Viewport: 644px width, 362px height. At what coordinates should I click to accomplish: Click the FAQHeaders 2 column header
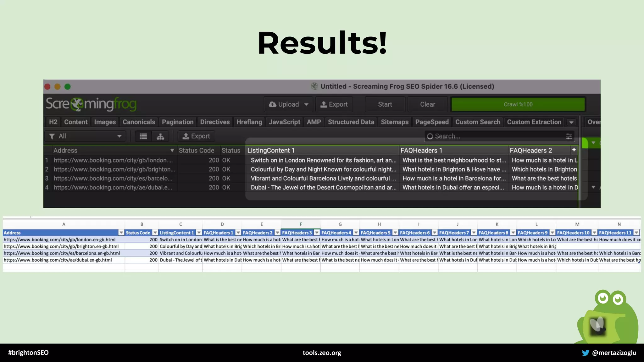(x=540, y=151)
